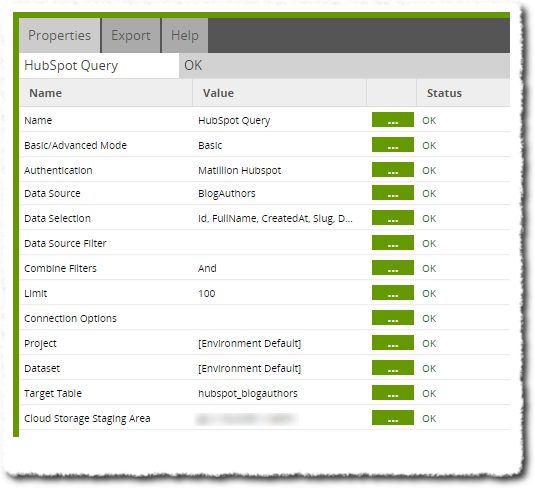Click the blurred Cloud Storage Staging Area value

[x=246, y=419]
